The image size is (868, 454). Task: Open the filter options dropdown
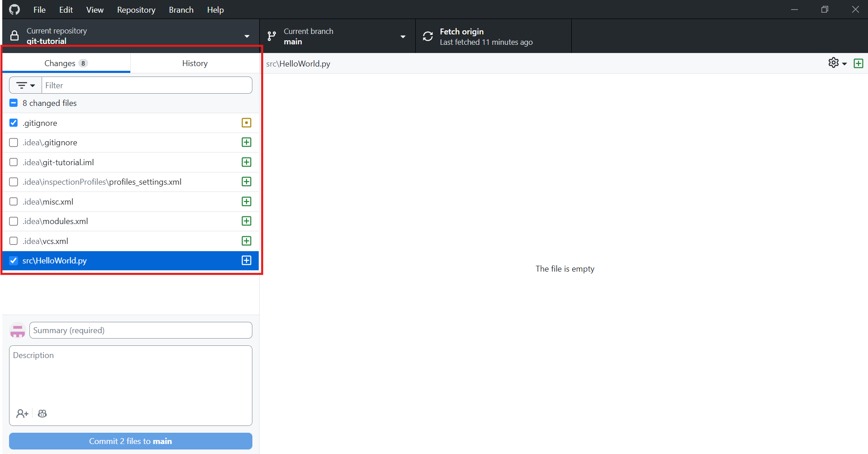pos(25,85)
